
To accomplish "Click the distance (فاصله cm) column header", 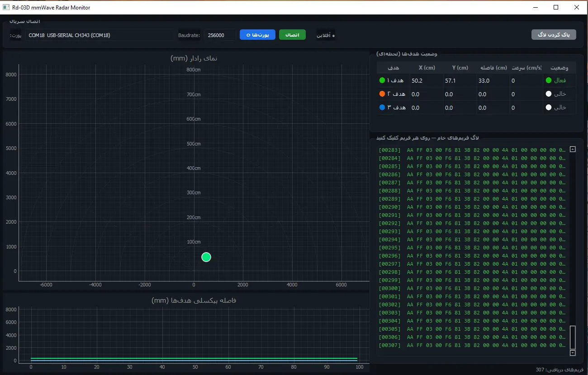I will tap(493, 68).
